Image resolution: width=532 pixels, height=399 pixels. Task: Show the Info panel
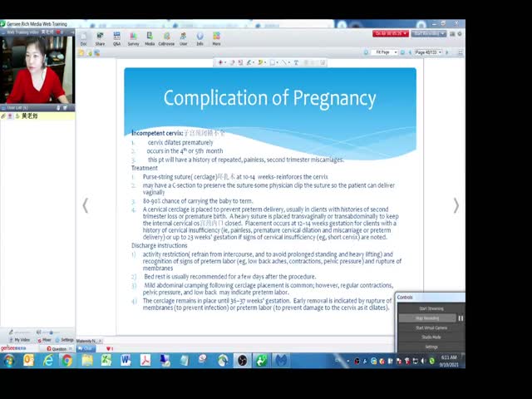[x=199, y=39]
